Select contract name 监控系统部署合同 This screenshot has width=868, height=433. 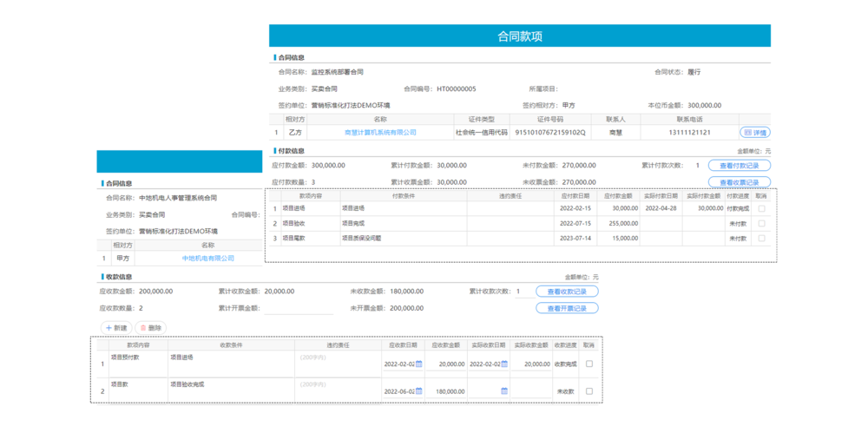pos(337,72)
